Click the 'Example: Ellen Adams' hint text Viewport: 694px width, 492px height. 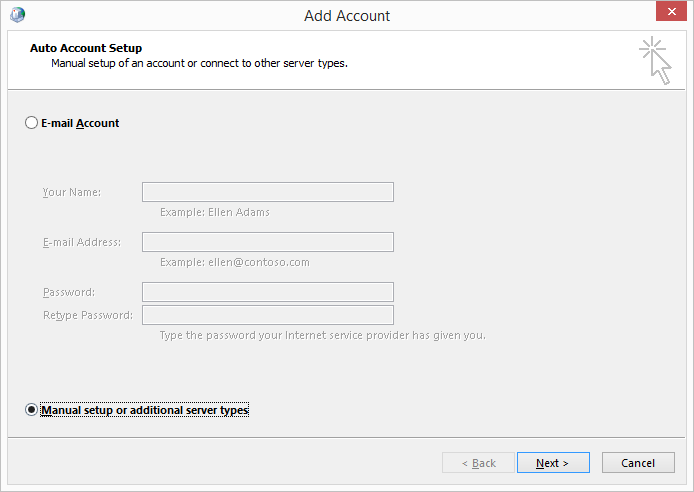(x=215, y=212)
